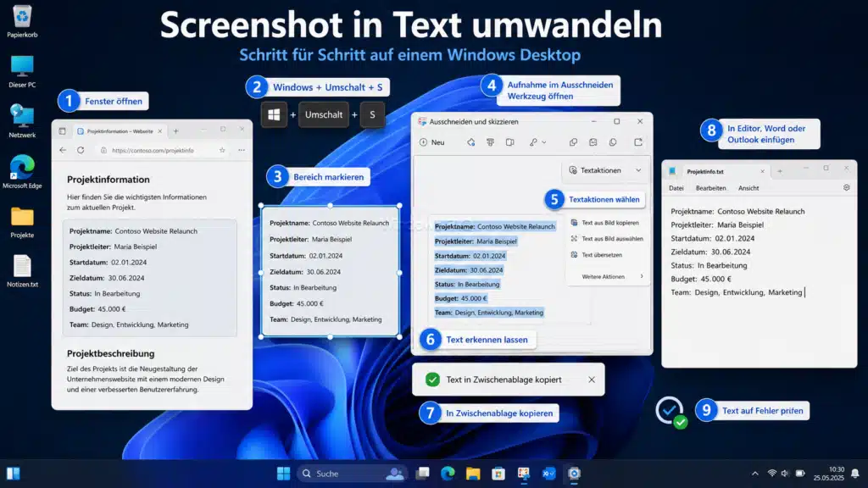This screenshot has height=488, width=868.
Task: Open the browser's three-dot menu
Action: pos(242,150)
